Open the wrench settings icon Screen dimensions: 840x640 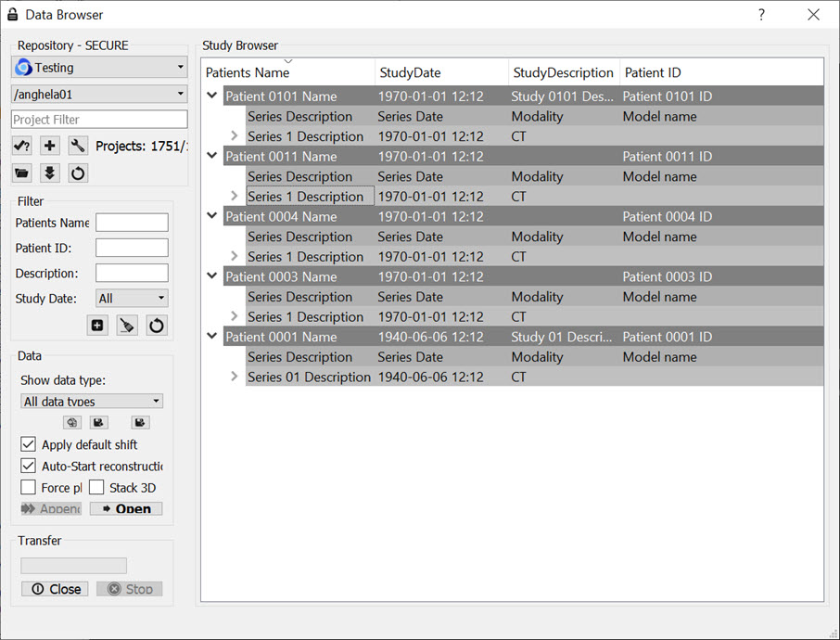click(78, 146)
